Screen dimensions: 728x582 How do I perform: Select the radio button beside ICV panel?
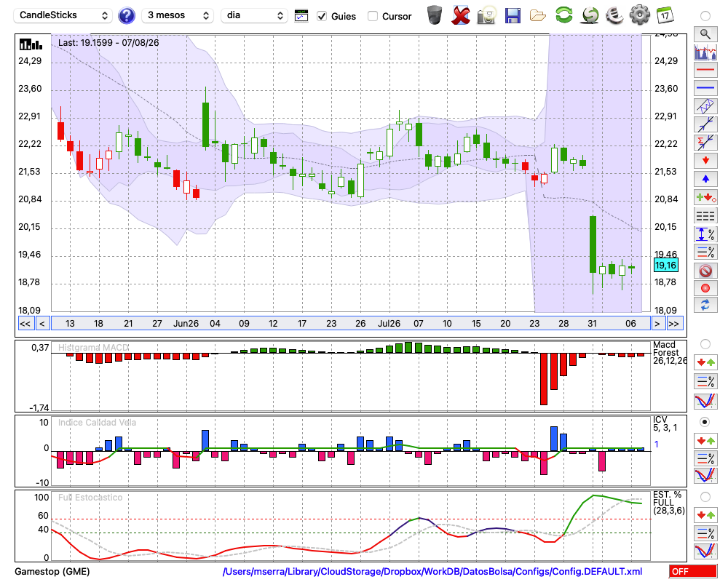pos(705,422)
